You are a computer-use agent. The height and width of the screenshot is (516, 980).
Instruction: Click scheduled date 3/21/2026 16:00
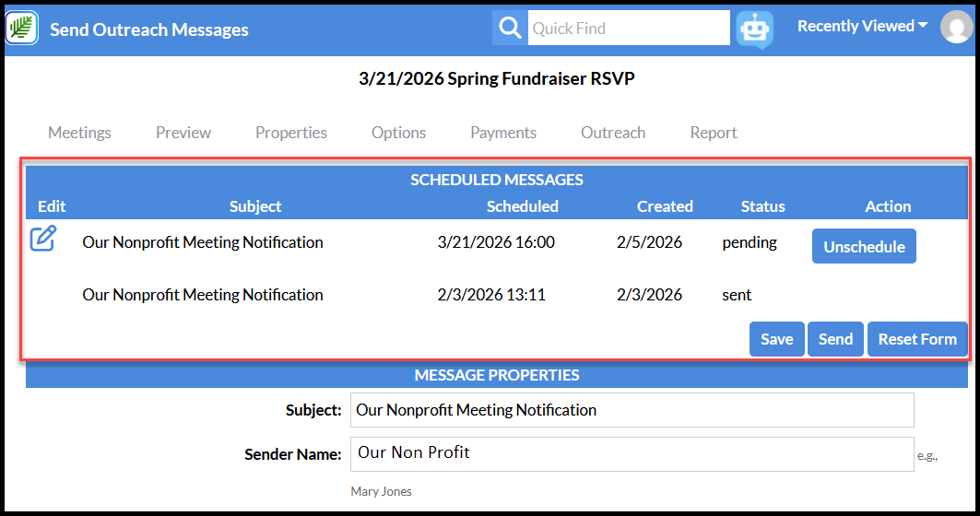(x=496, y=241)
